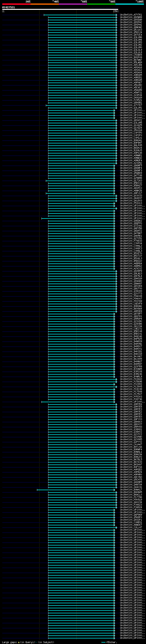Select the UniRef100_Q17263 label
This screenshot has height=644, width=146.
pos(131,180)
